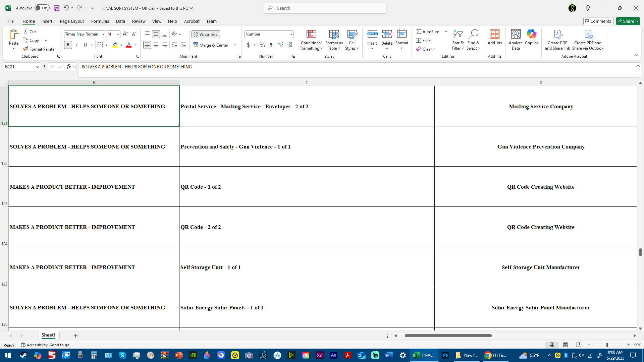The image size is (644, 362).
Task: Open Conditional Formatting icon in Styles
Action: click(311, 34)
